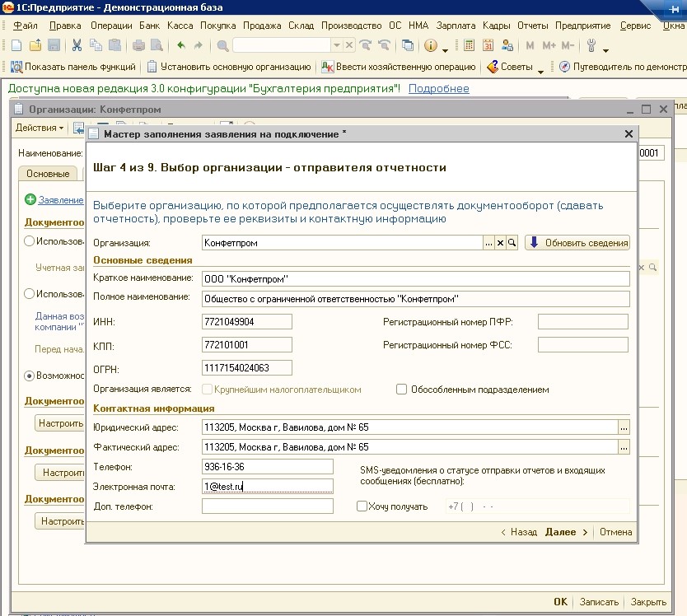
Task: Click the Записать button at bottom
Action: (x=599, y=602)
